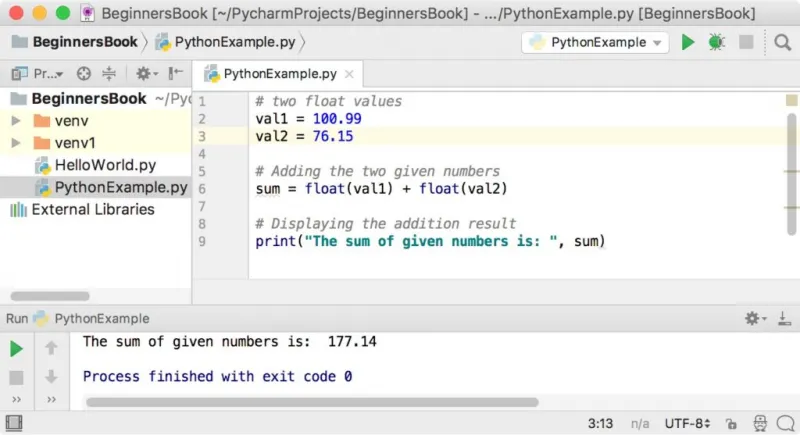Click the stop square in top toolbar
800x435 pixels.
pyautogui.click(x=746, y=42)
